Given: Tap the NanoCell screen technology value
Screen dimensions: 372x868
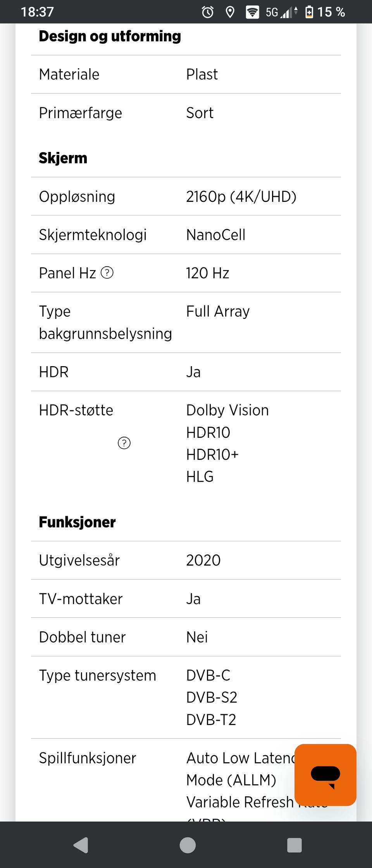Looking at the screenshot, I should (x=216, y=235).
